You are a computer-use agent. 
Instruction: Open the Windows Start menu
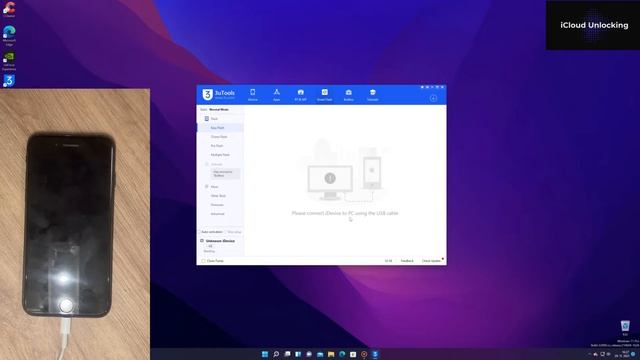(265, 354)
